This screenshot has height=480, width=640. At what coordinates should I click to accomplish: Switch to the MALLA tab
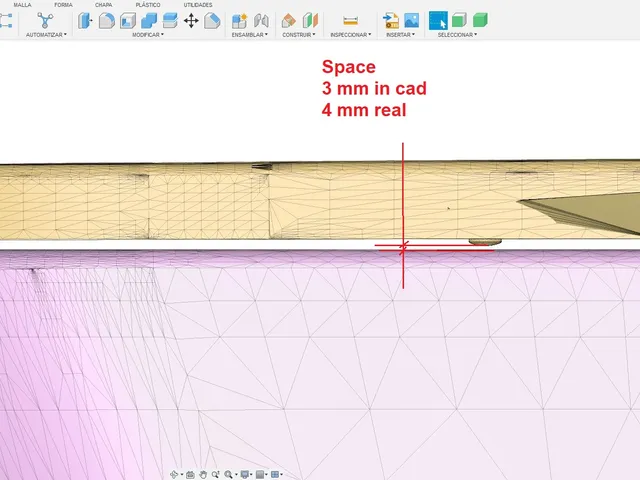coord(22,5)
